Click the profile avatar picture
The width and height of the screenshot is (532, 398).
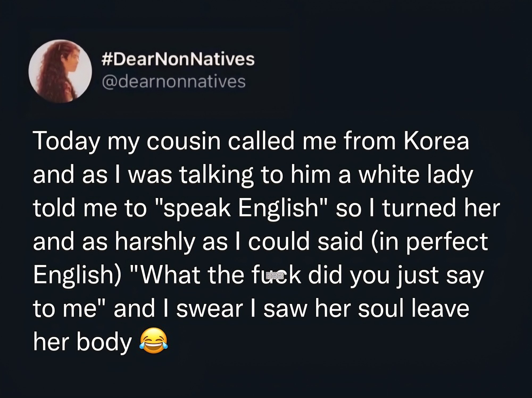[60, 71]
